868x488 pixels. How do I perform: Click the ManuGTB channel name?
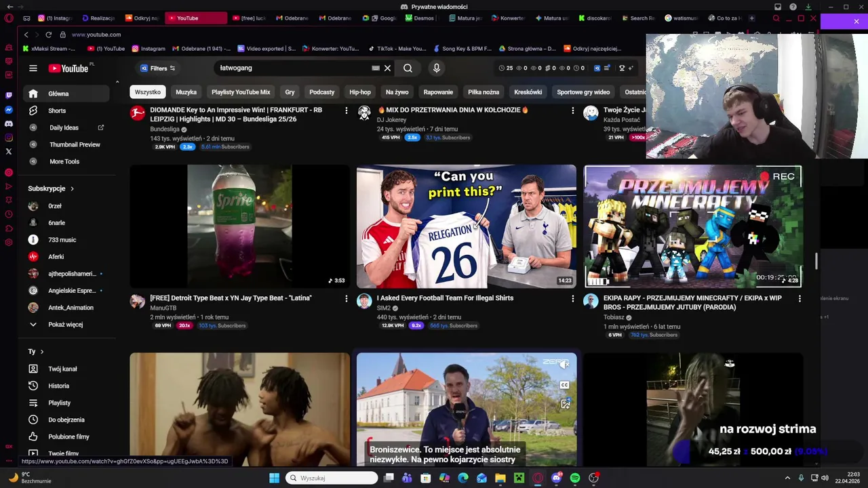163,308
